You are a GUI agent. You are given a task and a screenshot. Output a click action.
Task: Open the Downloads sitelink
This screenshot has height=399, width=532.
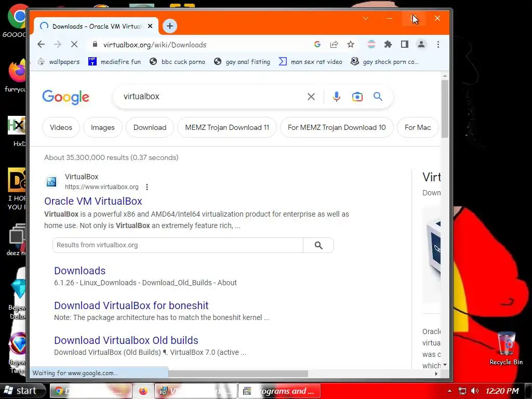(79, 271)
